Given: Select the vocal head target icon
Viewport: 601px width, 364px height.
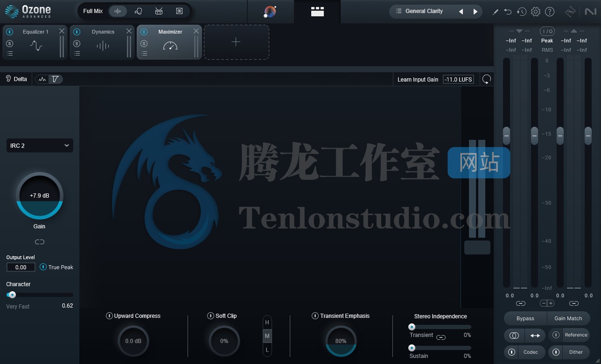Looking at the screenshot, I should coord(138,11).
